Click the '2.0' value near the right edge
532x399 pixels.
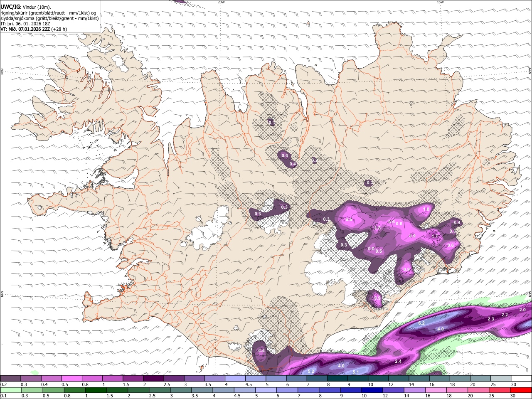click(x=522, y=310)
